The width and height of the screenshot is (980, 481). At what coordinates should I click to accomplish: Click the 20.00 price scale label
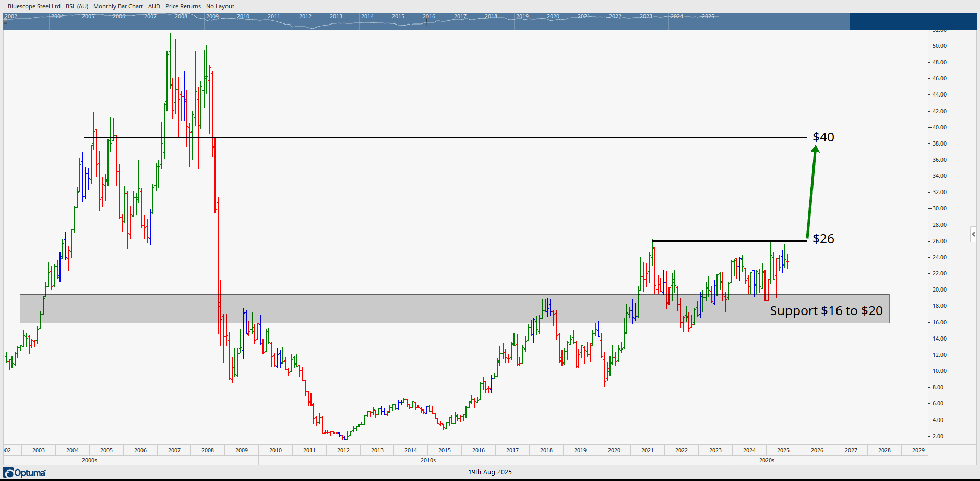[x=939, y=290]
